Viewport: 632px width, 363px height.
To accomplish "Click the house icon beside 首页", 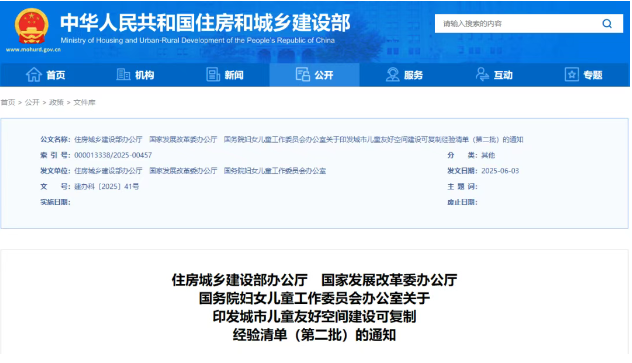I will (34, 75).
